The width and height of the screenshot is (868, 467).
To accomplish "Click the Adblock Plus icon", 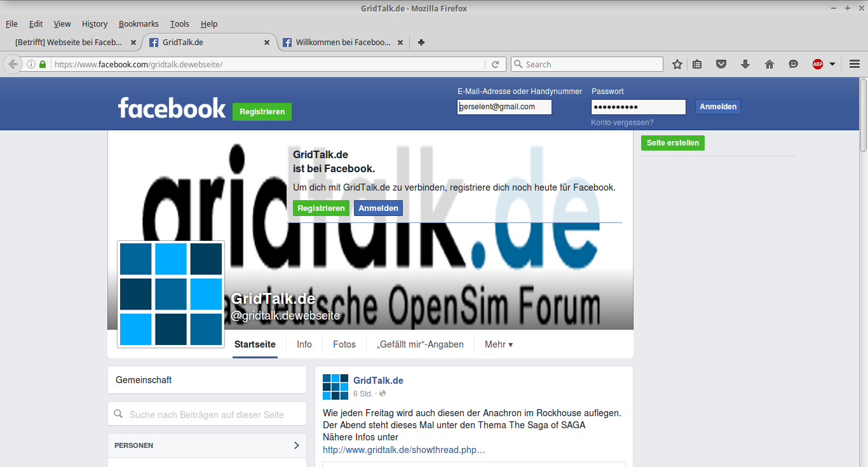I will [x=818, y=64].
